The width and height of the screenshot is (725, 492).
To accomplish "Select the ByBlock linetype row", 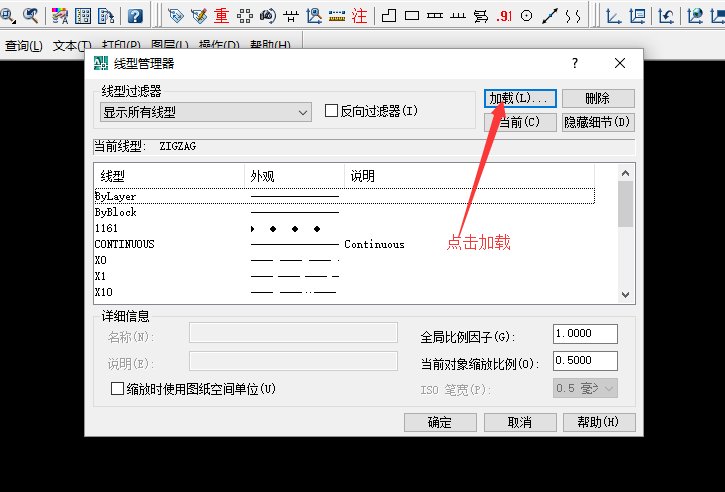I will pos(344,212).
